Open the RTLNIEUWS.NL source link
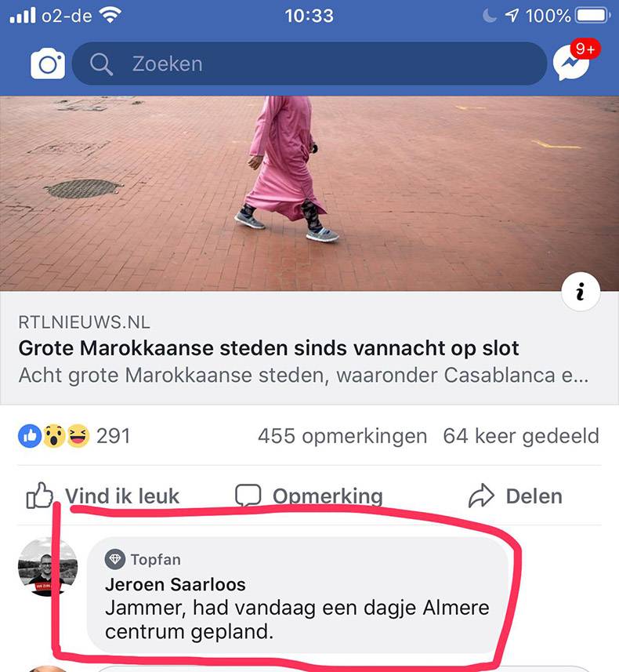 (x=85, y=322)
